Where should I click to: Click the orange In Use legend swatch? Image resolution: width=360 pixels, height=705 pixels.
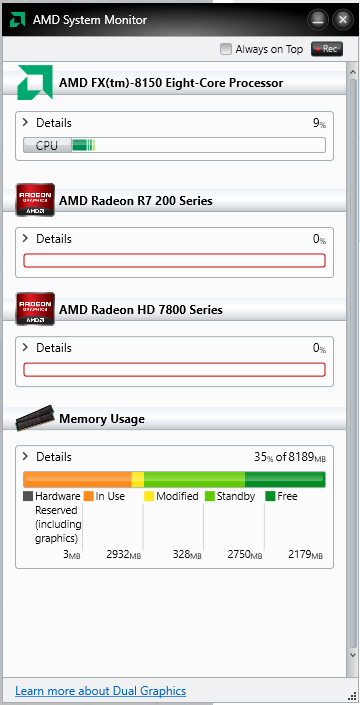89,496
